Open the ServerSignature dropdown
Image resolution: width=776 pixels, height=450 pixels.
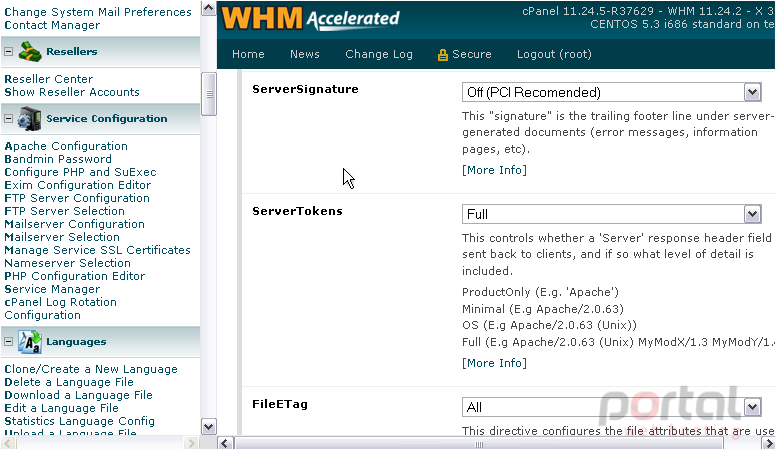click(612, 92)
